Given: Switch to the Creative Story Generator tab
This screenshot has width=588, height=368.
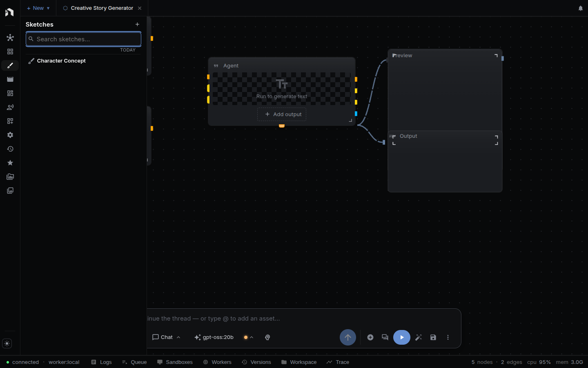Looking at the screenshot, I should tap(102, 8).
